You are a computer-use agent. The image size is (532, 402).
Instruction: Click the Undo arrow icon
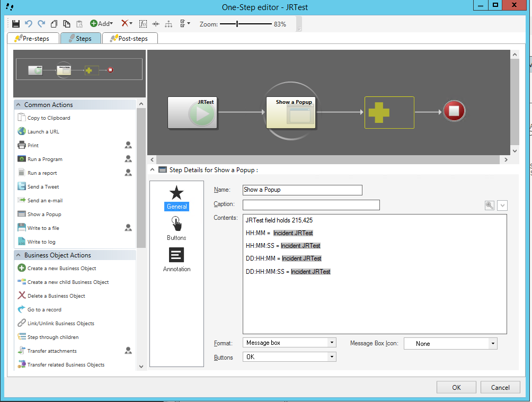point(29,24)
